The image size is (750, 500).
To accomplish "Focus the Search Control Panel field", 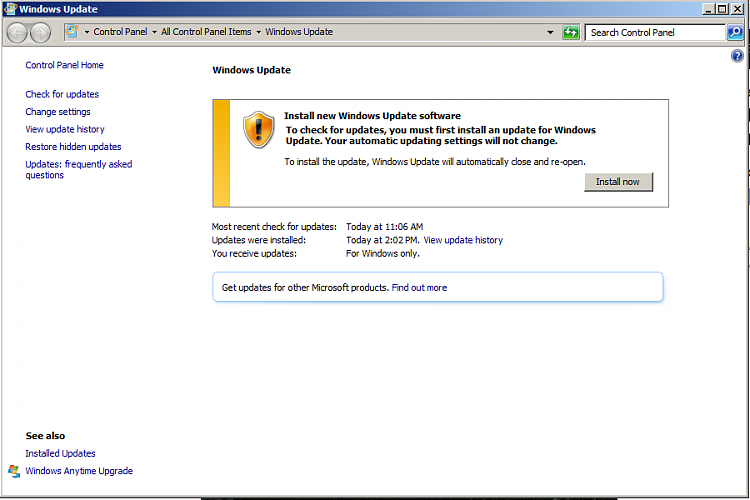I will click(655, 33).
